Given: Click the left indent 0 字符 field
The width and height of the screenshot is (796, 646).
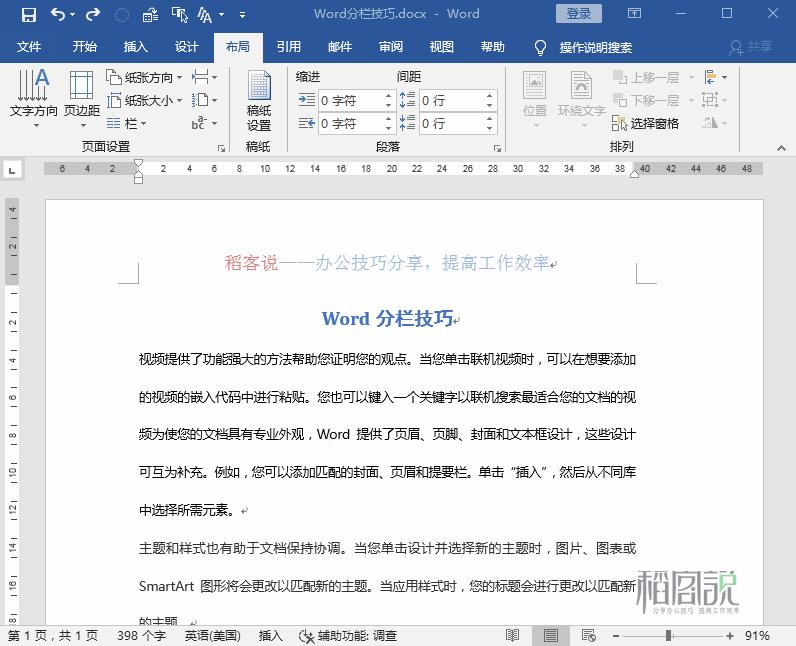Looking at the screenshot, I should pos(350,100).
